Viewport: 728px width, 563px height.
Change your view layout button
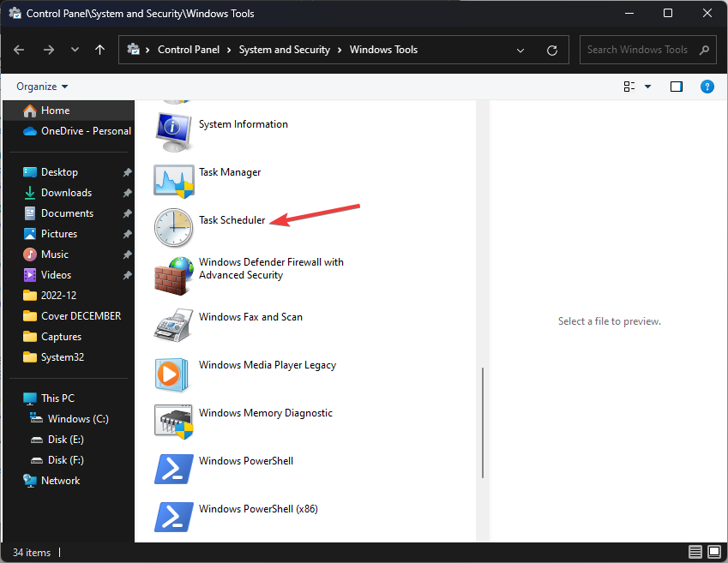(629, 87)
